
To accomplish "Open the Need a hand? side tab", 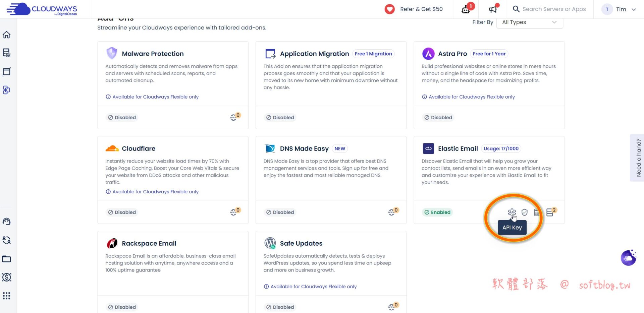I will tap(638, 158).
